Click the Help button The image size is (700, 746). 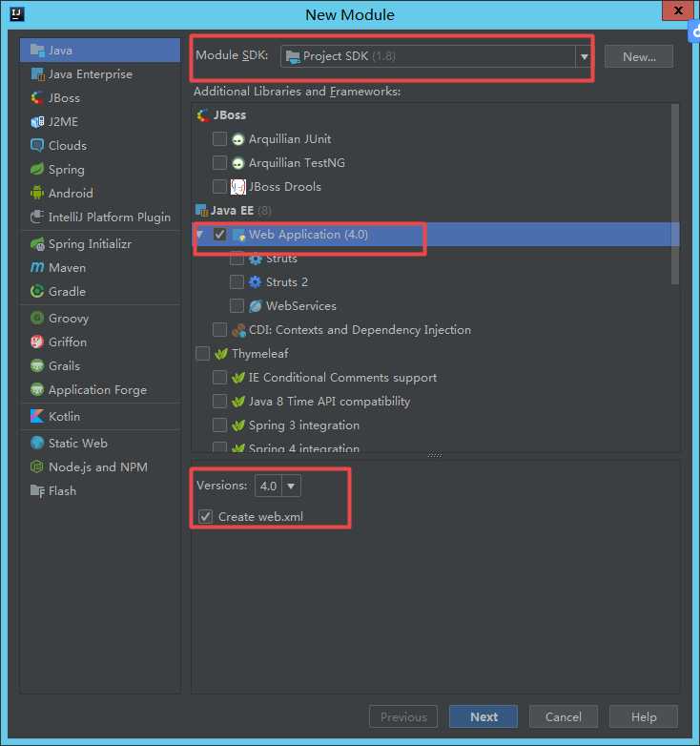pyautogui.click(x=644, y=716)
